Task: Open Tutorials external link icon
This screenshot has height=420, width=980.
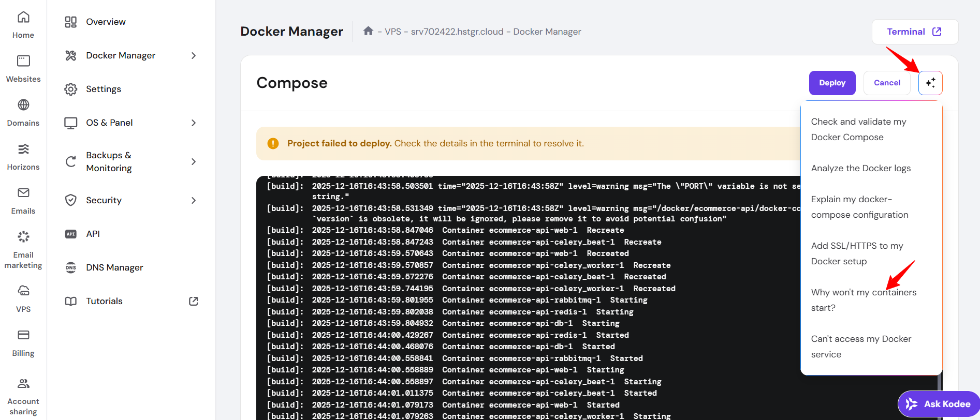Action: pos(194,301)
